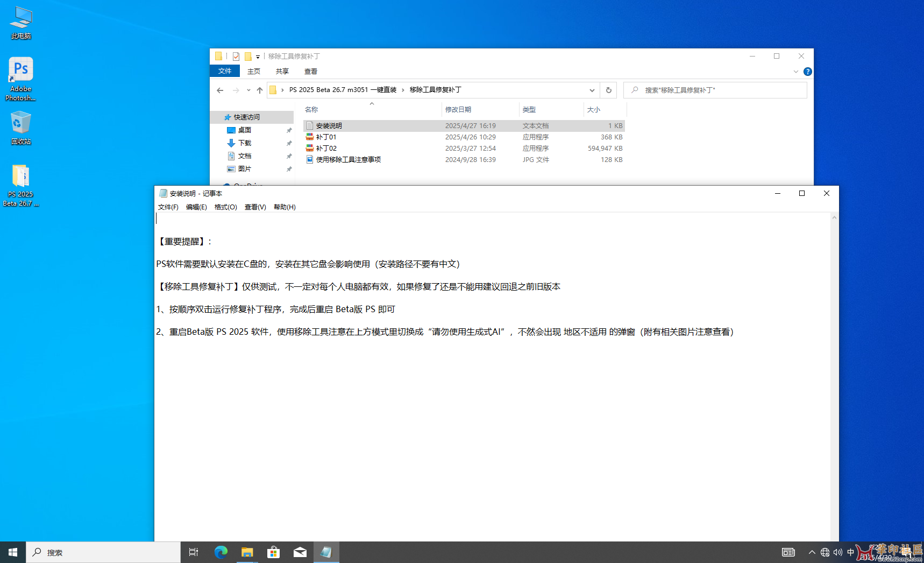This screenshot has width=924, height=563.
Task: Click 快速访问 in the navigation pane
Action: [x=247, y=117]
